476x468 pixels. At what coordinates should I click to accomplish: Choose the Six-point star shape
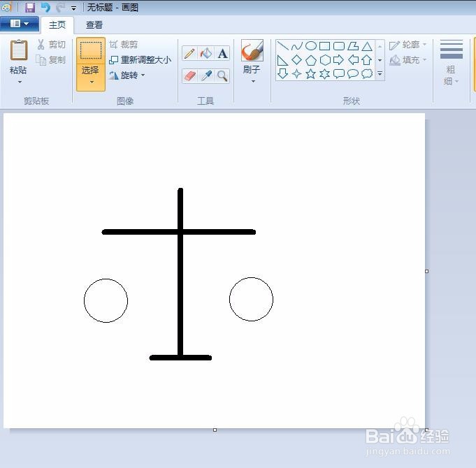point(324,74)
